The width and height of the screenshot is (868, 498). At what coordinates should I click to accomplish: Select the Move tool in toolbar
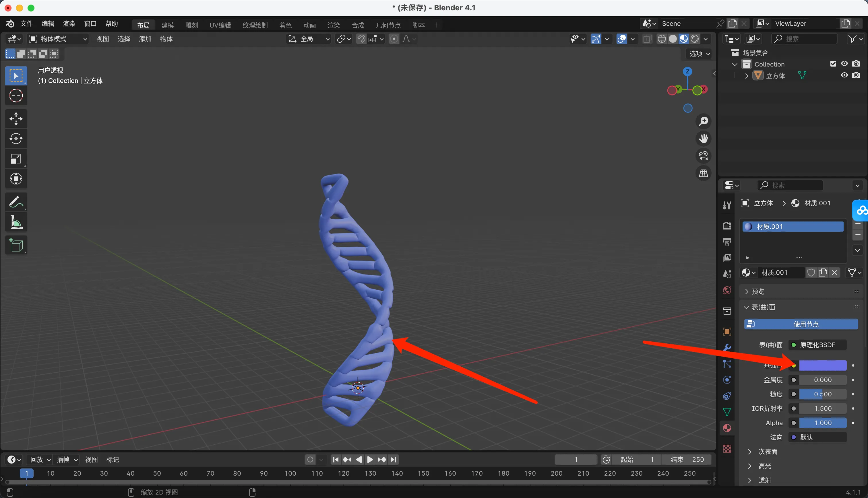click(16, 119)
